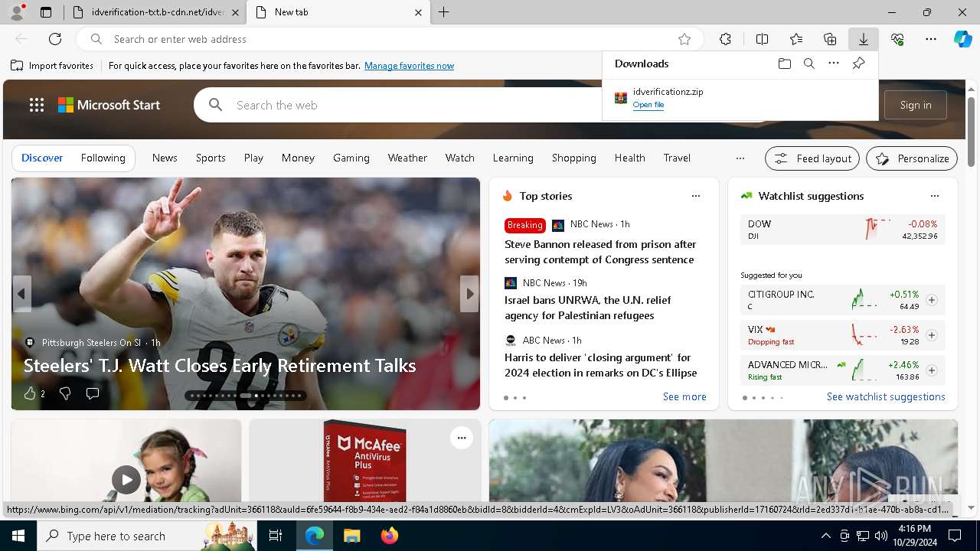
Task: Open the Gaming category
Action: pos(351,158)
